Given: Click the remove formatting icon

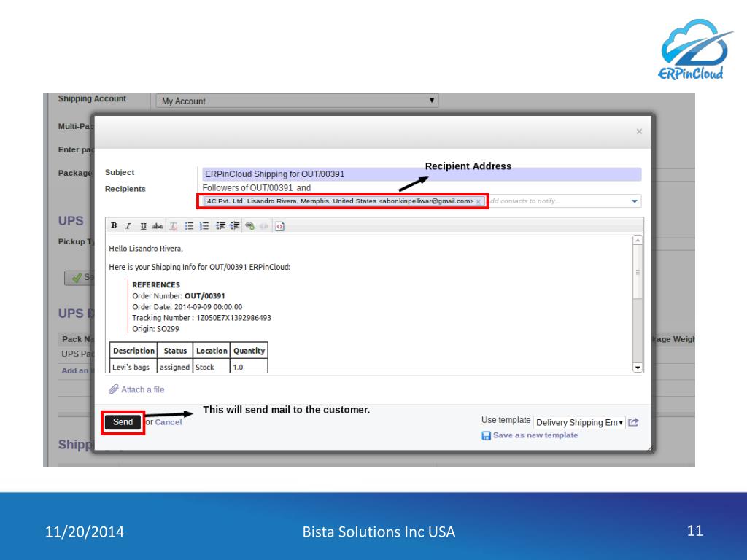Looking at the screenshot, I should 174,226.
